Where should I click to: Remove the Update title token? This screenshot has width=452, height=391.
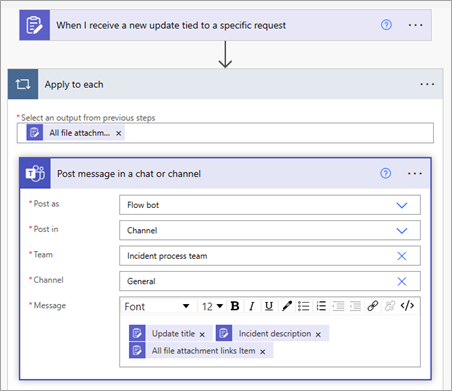click(202, 335)
